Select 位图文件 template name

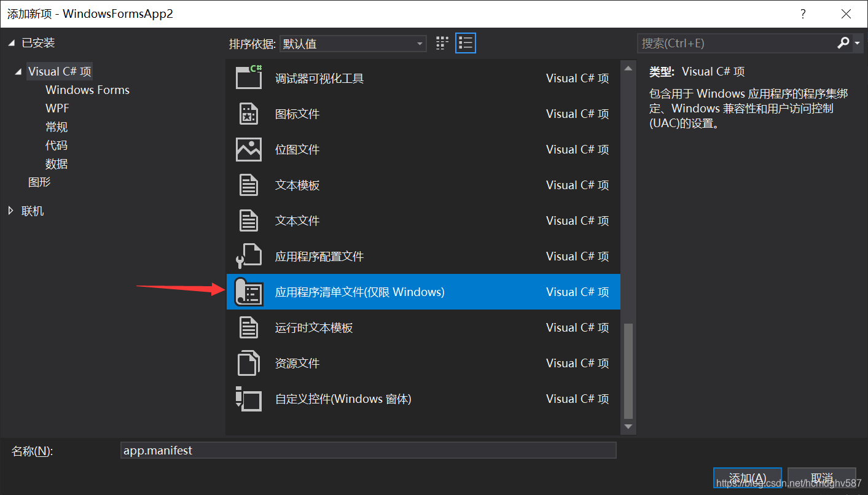click(x=297, y=149)
